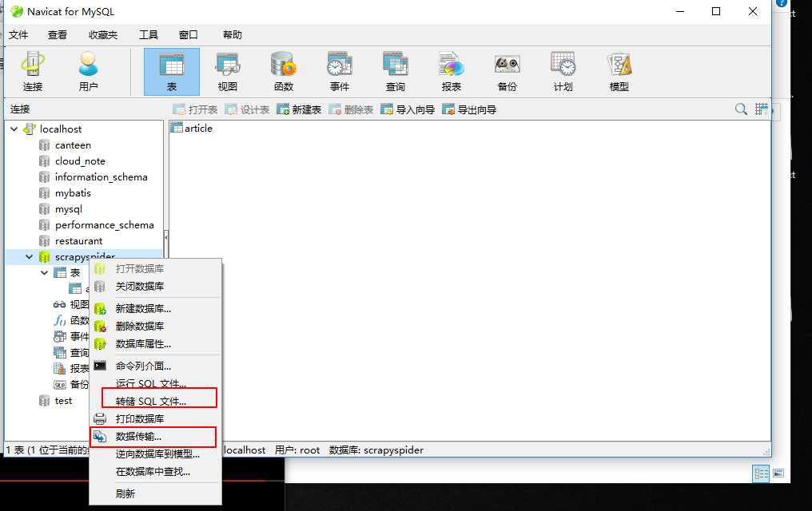The width and height of the screenshot is (812, 511).
Task: Select the test database
Action: [63, 401]
